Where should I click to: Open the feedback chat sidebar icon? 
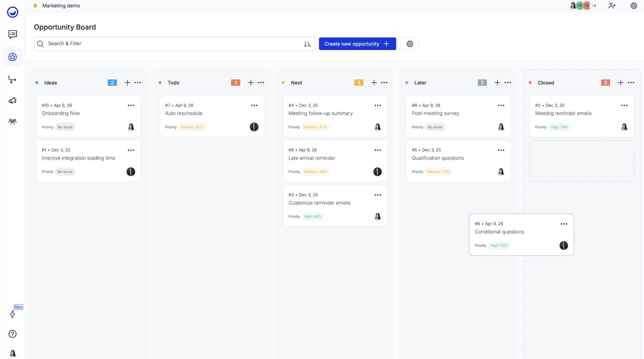tap(12, 34)
